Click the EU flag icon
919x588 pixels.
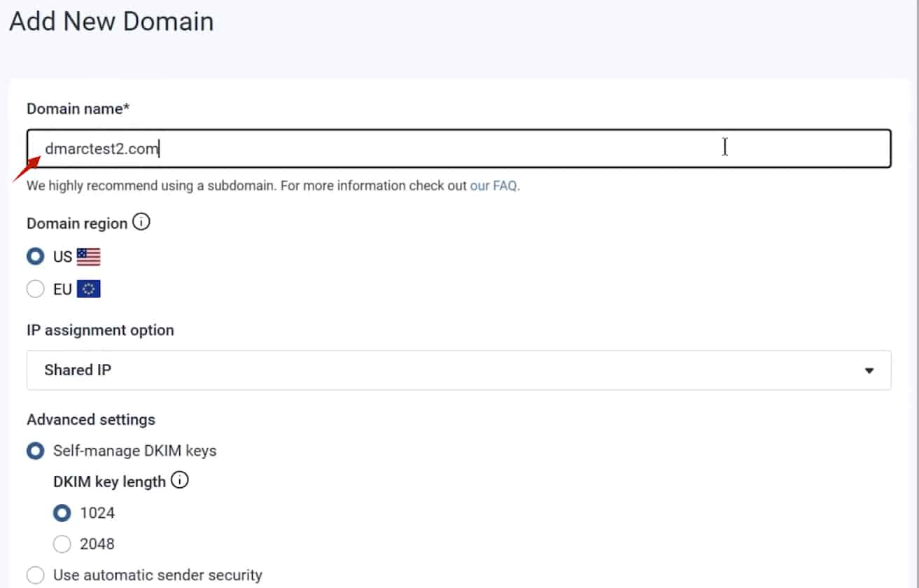pyautogui.click(x=89, y=289)
